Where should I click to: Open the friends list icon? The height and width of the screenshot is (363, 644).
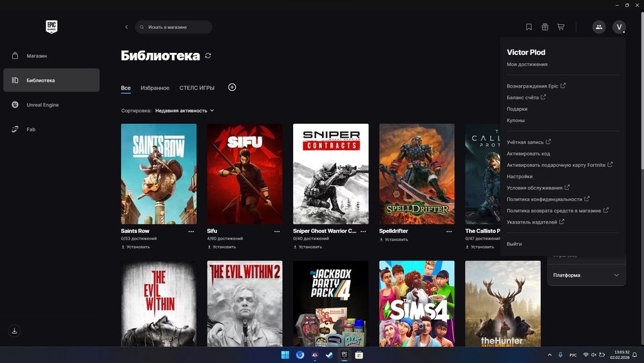point(599,27)
